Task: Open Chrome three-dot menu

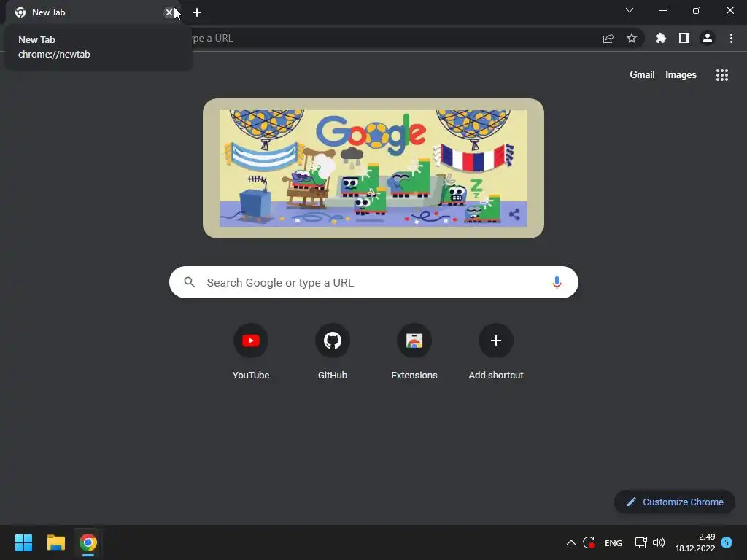Action: (731, 38)
